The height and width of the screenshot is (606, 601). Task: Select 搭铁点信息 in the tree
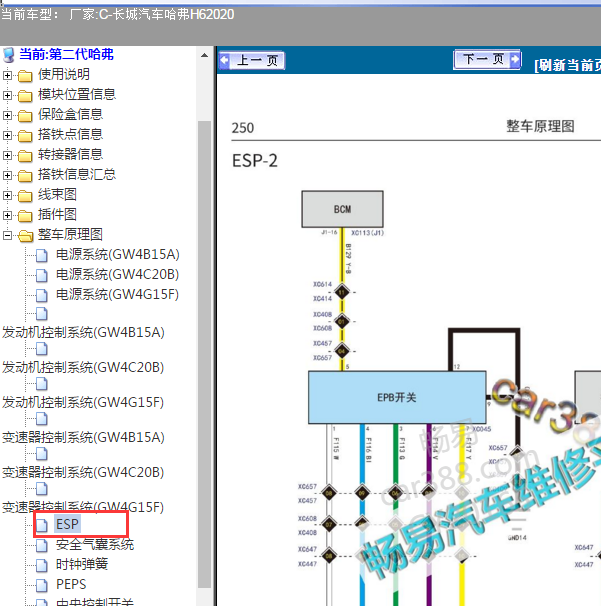70,134
